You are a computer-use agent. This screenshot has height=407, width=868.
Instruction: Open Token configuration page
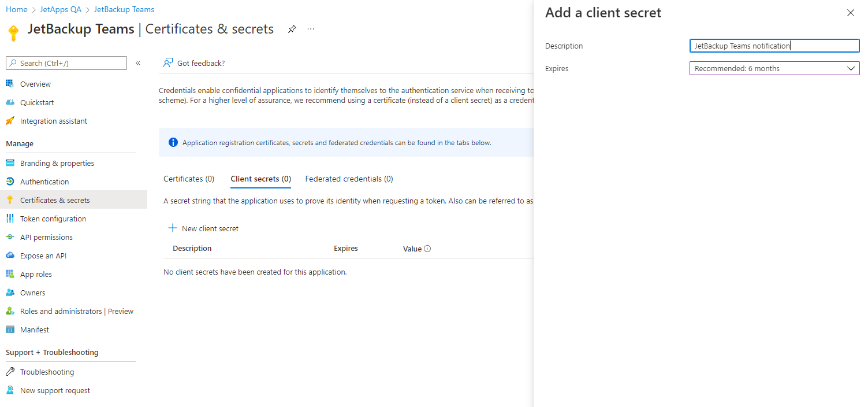click(x=53, y=219)
